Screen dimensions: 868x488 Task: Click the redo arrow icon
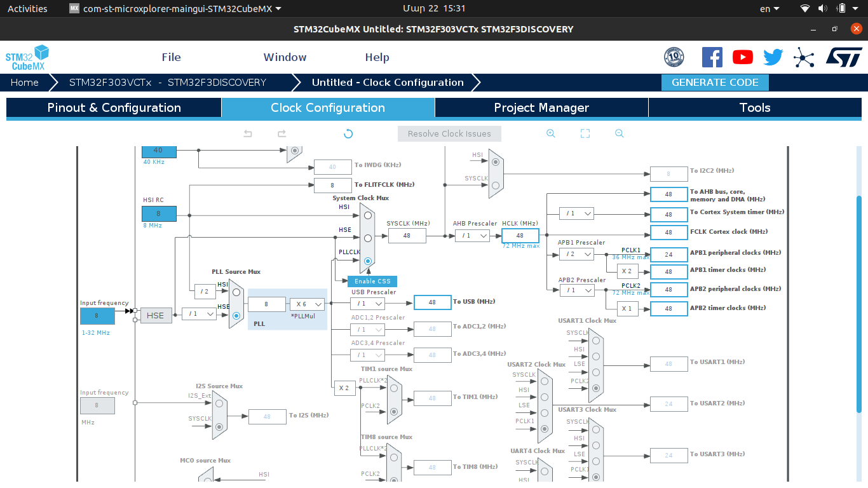[x=282, y=133]
